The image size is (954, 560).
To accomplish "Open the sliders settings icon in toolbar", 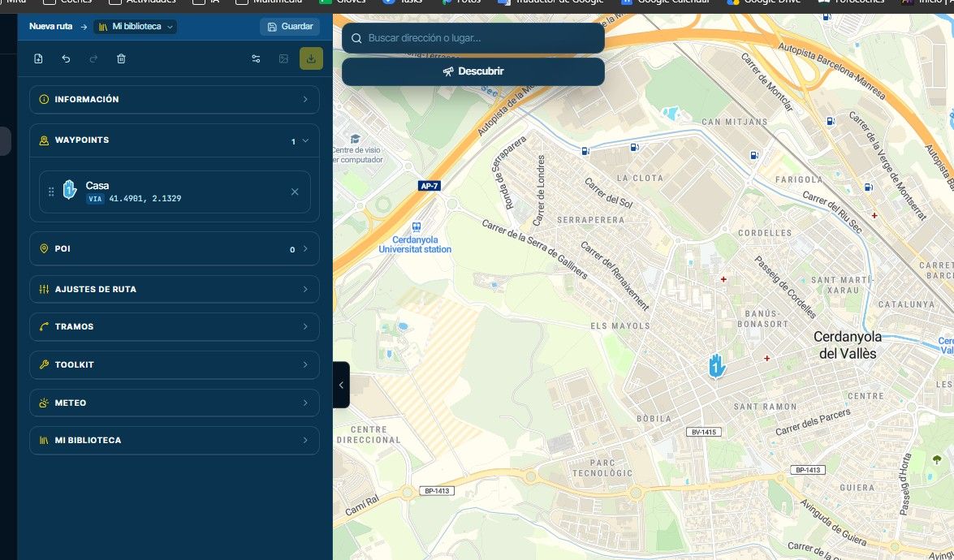I will (x=256, y=59).
